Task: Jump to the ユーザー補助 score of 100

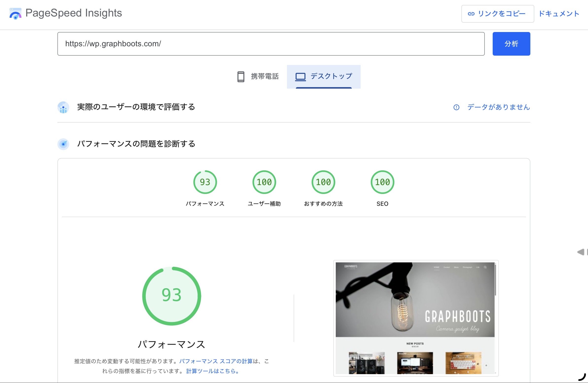Action: tap(264, 182)
